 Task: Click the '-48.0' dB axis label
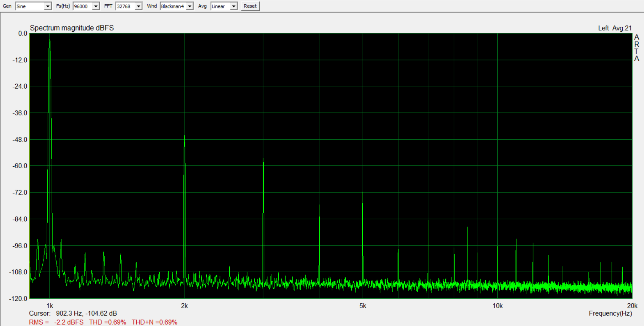(x=20, y=140)
